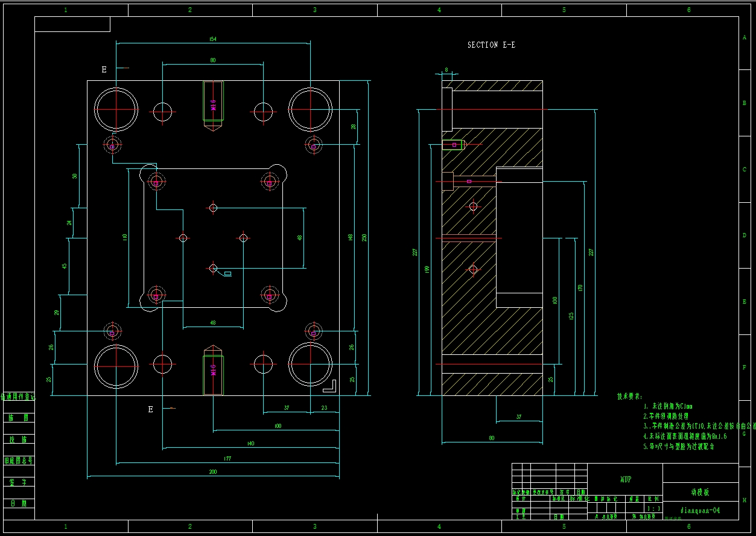Click the small rectangle marker near the cavity center
Viewport: 756px width, 536px height.
(x=227, y=274)
